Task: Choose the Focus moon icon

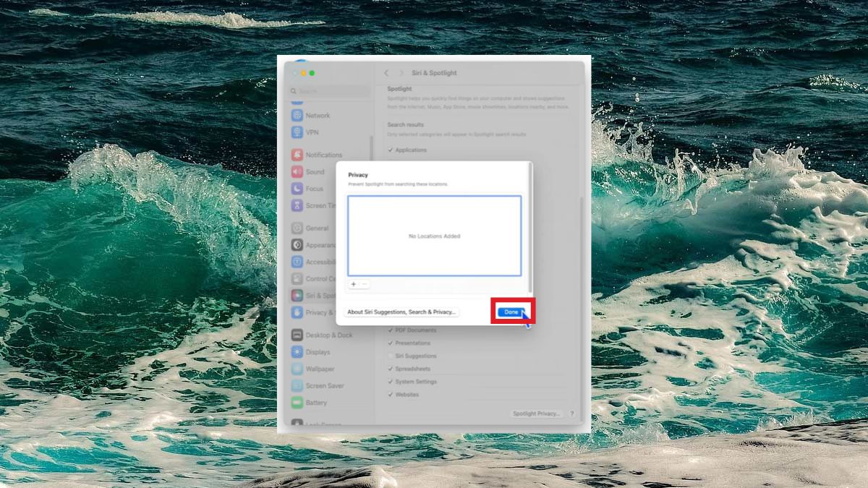Action: tap(297, 189)
